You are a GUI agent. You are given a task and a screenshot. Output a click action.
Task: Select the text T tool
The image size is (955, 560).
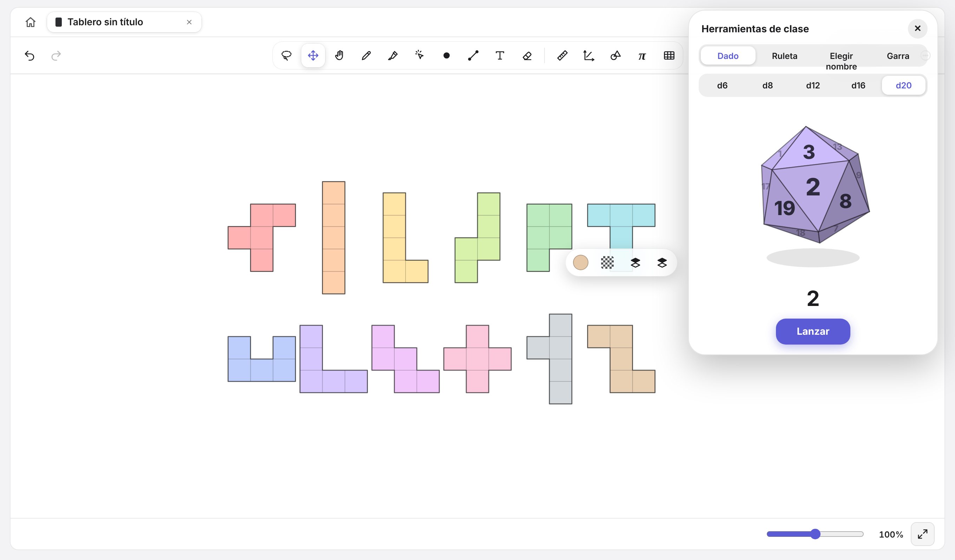tap(500, 56)
